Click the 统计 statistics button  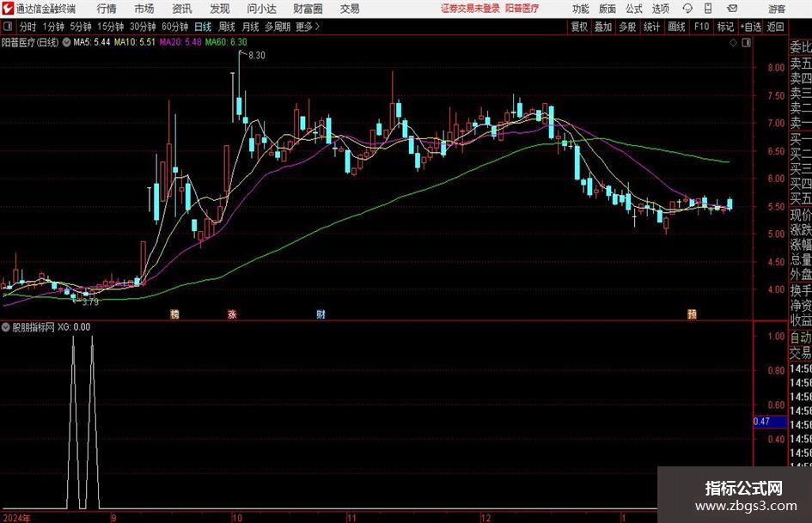tap(651, 27)
